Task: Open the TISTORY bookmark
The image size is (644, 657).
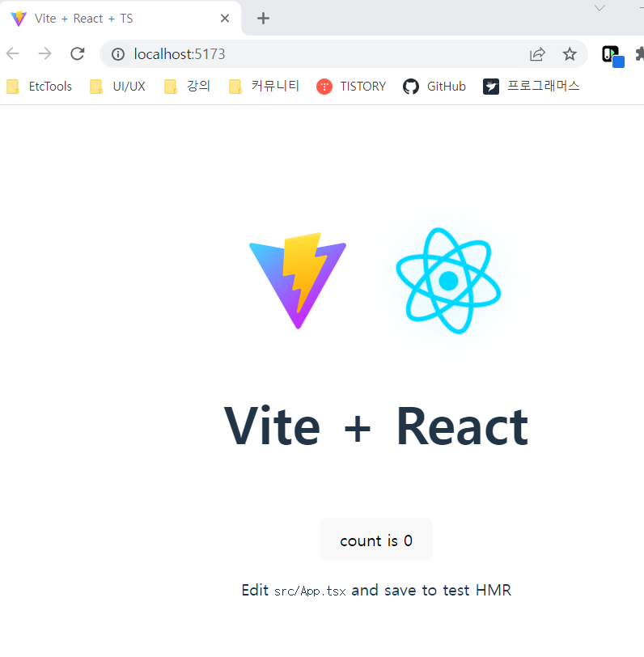Action: pos(351,87)
